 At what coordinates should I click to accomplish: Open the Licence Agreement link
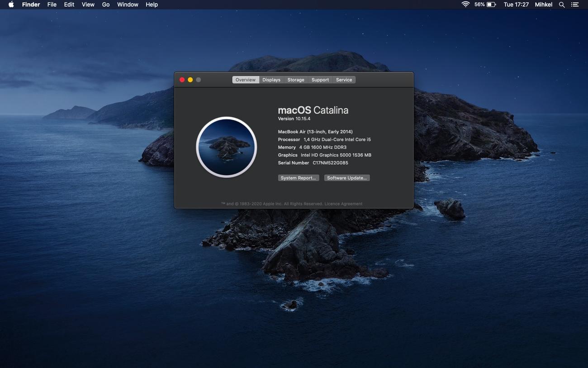tap(343, 204)
